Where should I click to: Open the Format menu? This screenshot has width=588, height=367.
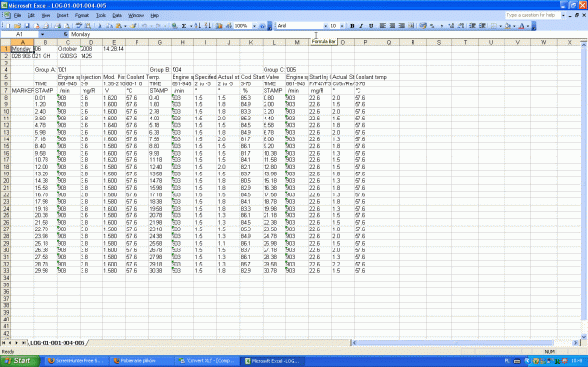coord(82,15)
